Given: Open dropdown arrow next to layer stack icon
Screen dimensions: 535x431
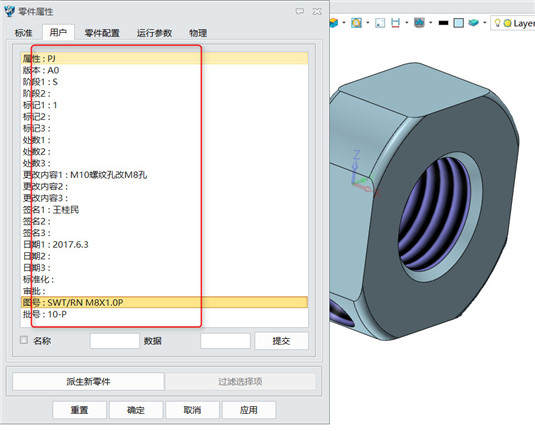Looking at the screenshot, I should (x=485, y=23).
